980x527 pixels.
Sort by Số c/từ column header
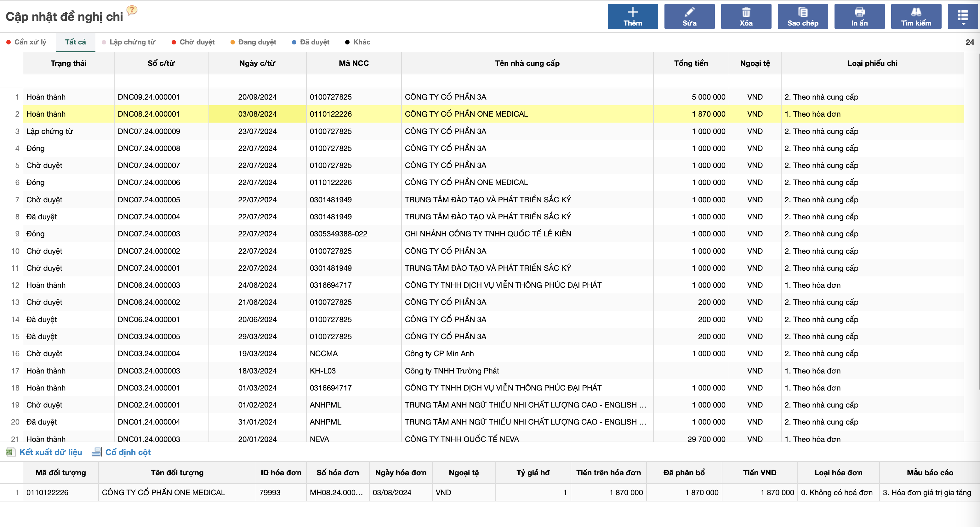161,63
